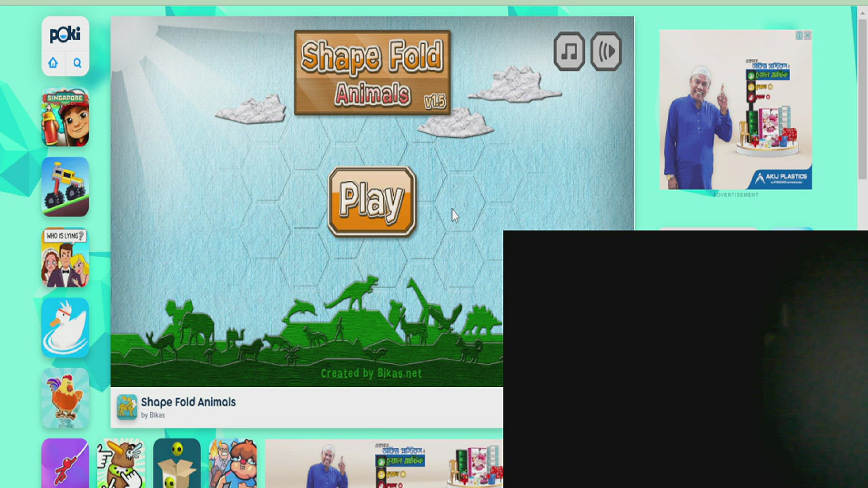Image resolution: width=868 pixels, height=488 pixels.
Task: Click the Shape Fold Animals title link
Action: click(188, 402)
